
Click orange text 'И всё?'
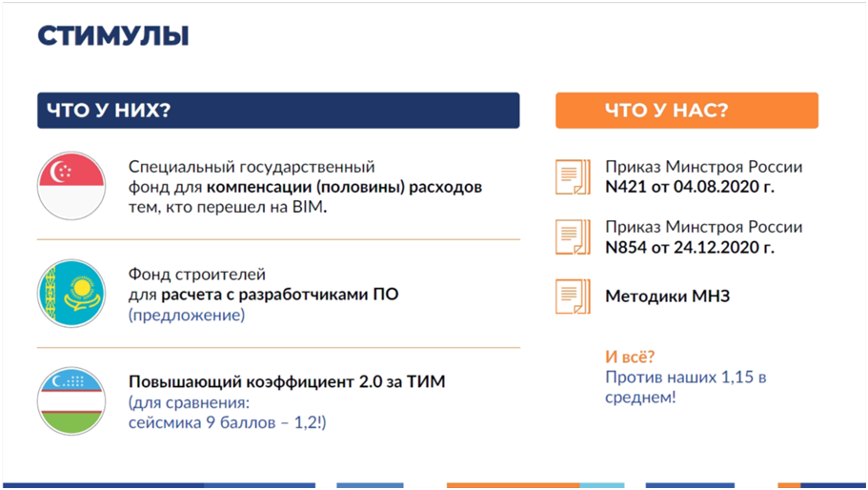click(x=630, y=357)
